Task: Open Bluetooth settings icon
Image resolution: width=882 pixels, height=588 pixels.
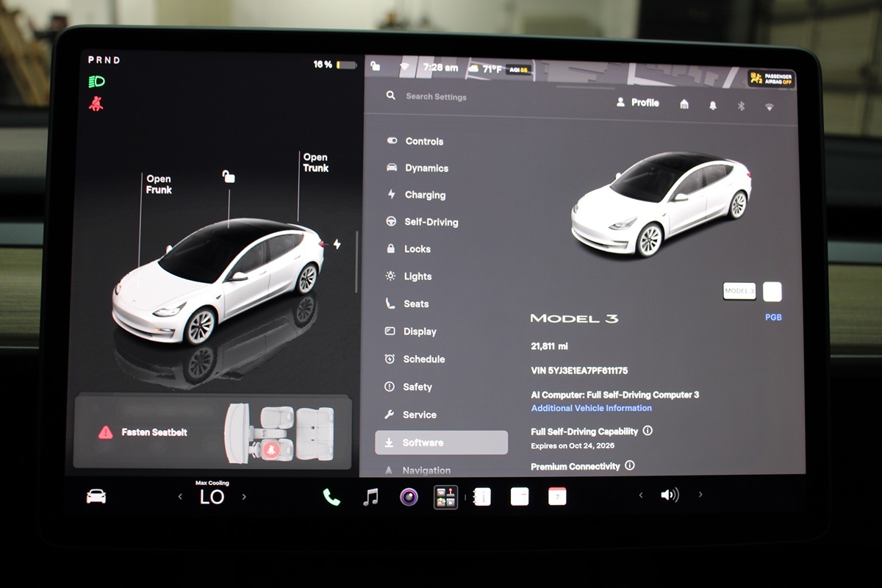Action: pos(741,106)
